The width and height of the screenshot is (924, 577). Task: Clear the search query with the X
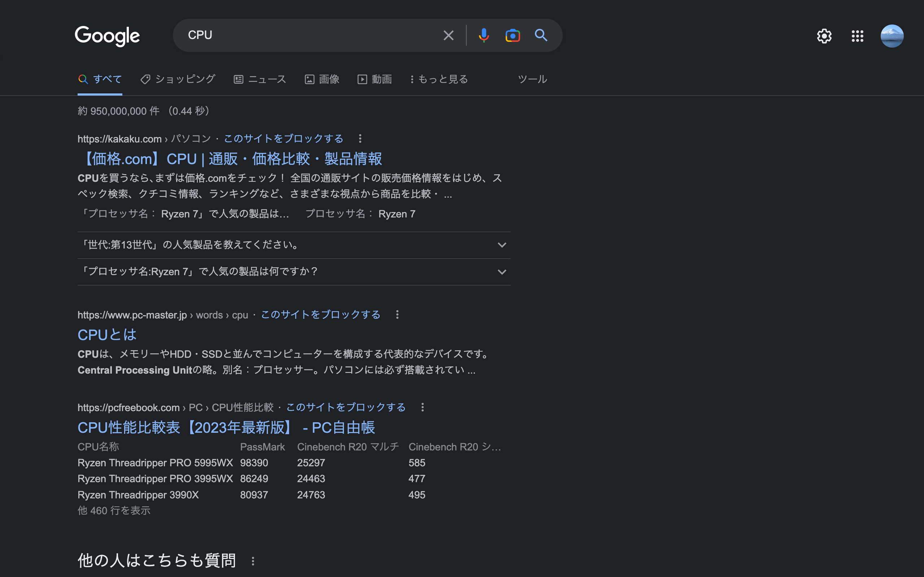pyautogui.click(x=448, y=35)
